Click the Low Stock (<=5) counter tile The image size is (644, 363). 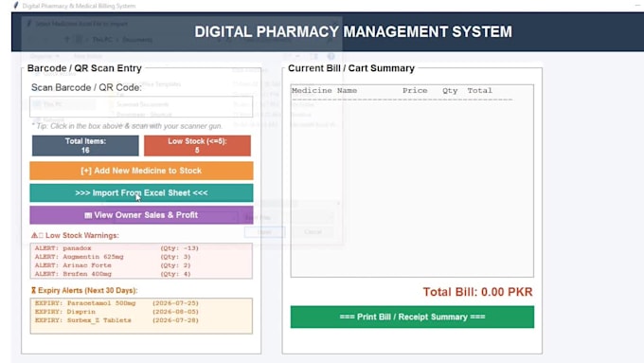pyautogui.click(x=197, y=146)
